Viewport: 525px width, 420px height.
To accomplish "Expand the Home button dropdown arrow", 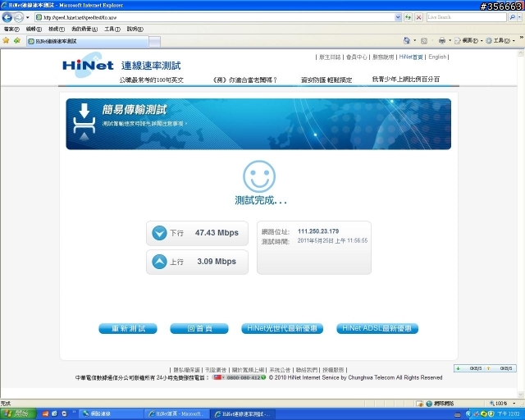I will [x=414, y=40].
